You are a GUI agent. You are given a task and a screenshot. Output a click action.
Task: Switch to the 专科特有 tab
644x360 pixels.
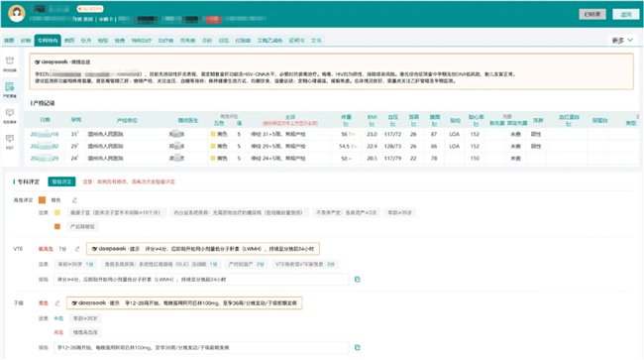(x=48, y=41)
